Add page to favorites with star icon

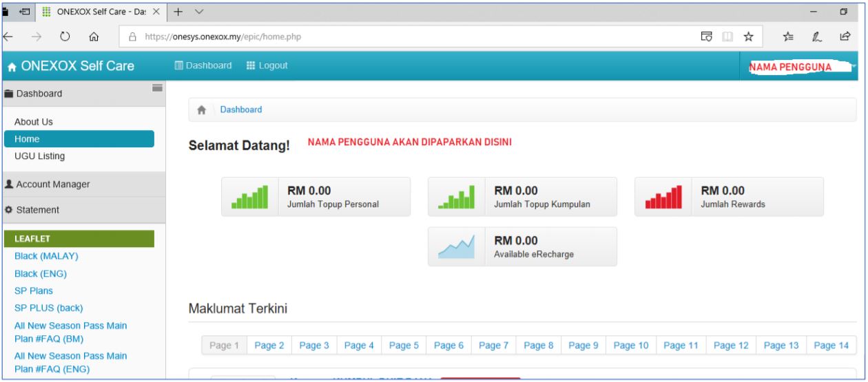[748, 36]
